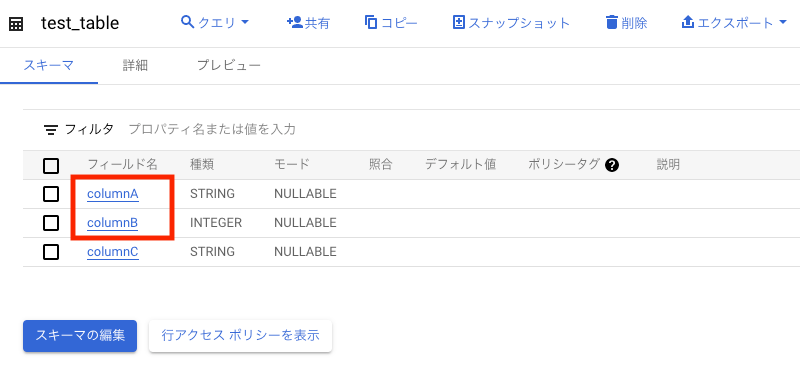Viewport: 800px width, 369px height.
Task: Check the columnA row checkbox
Action: click(51, 194)
